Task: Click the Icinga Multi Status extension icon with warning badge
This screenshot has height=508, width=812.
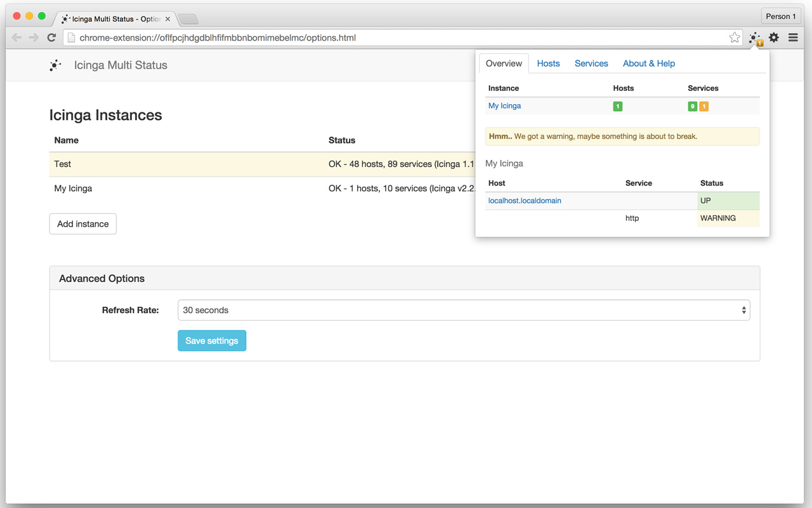Action: [x=755, y=37]
